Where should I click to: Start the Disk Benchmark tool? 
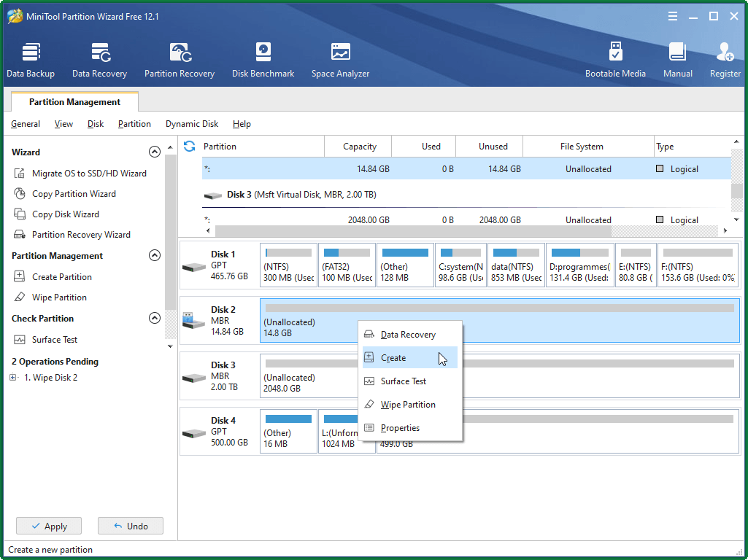pyautogui.click(x=263, y=60)
